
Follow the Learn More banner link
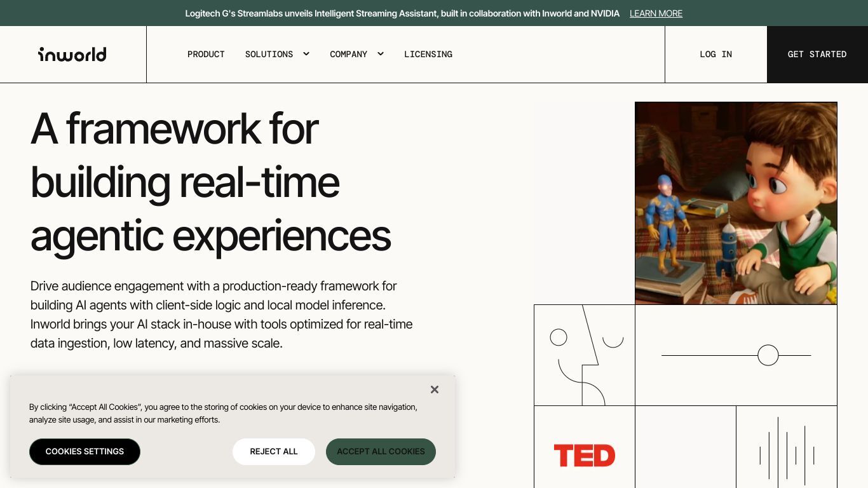[x=656, y=13]
